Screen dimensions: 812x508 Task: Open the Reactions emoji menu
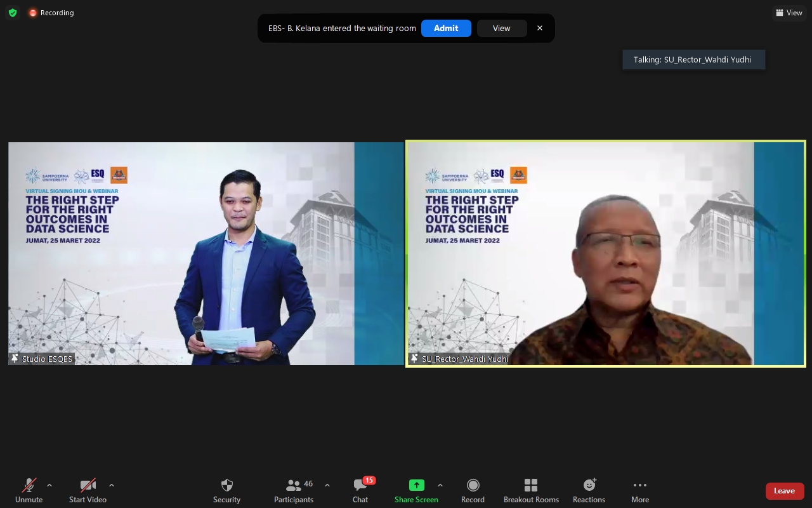(x=589, y=490)
